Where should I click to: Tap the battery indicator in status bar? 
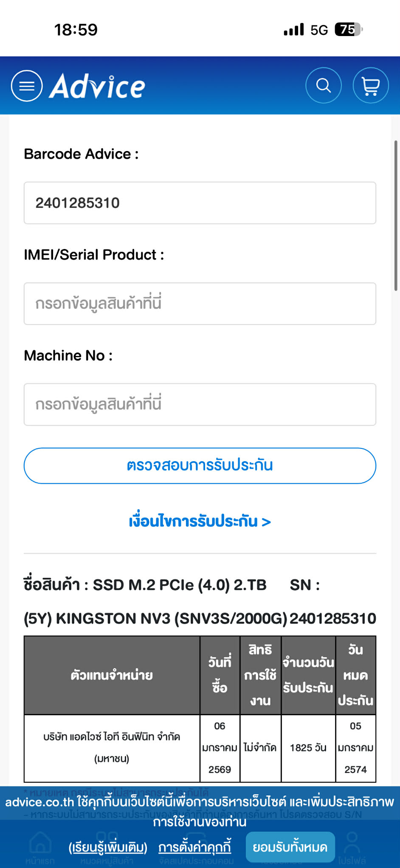tap(348, 30)
